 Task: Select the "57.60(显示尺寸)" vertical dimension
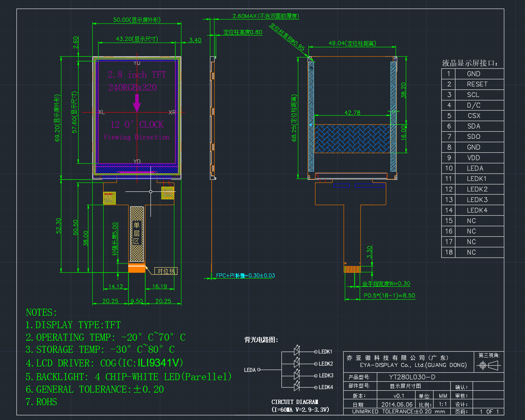tap(75, 112)
